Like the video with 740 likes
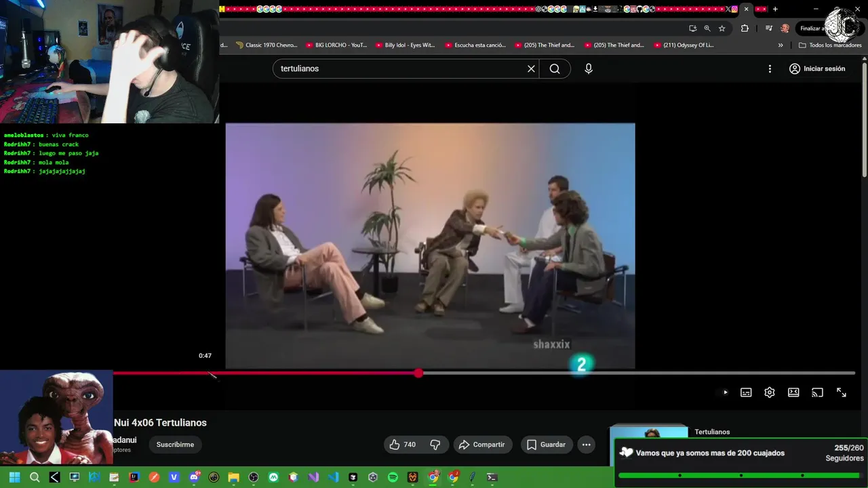 [402, 445]
